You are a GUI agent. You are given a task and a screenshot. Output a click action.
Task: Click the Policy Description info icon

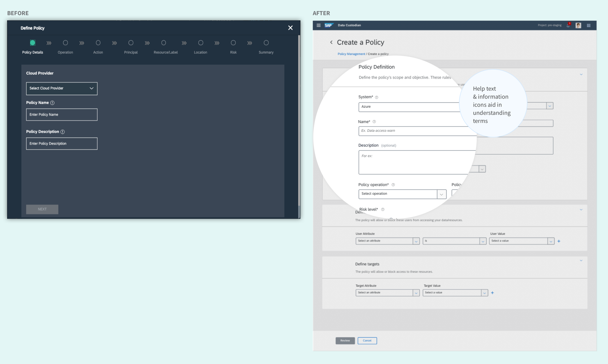pos(62,132)
